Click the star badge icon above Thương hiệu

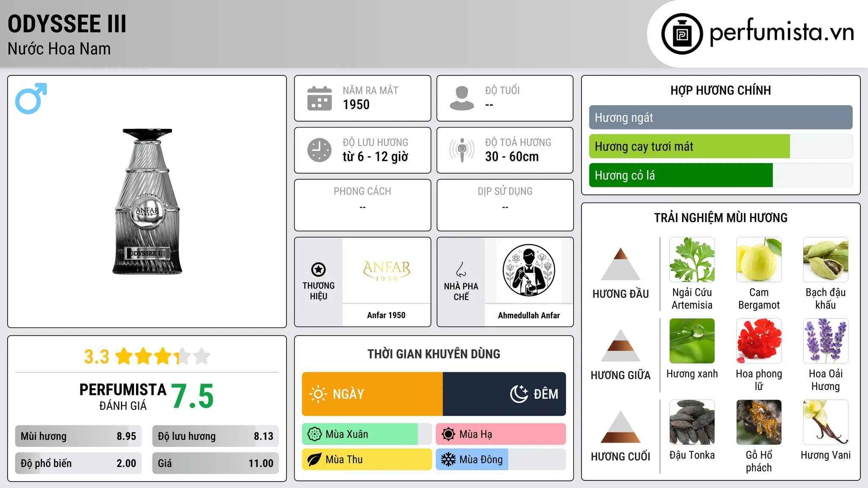point(318,269)
